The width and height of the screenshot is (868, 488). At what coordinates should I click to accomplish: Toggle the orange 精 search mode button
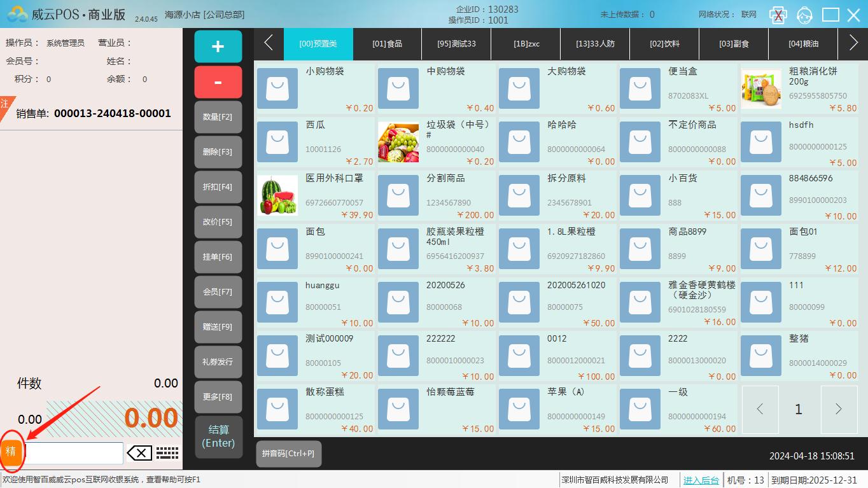tap(11, 452)
